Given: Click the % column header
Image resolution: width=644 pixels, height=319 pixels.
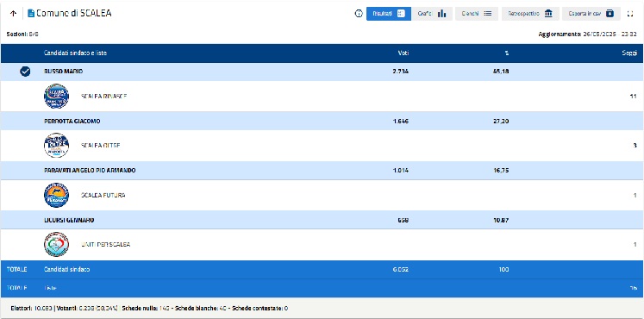Looking at the screenshot, I should [507, 53].
